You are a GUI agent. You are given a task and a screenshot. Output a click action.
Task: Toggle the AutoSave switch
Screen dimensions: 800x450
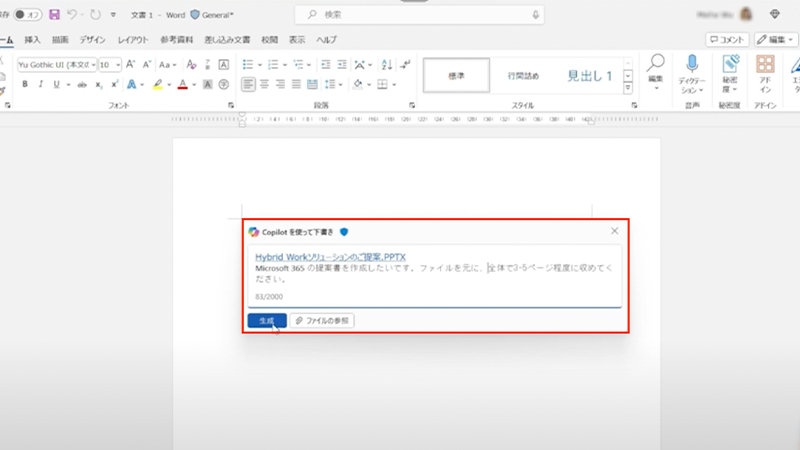[27, 15]
